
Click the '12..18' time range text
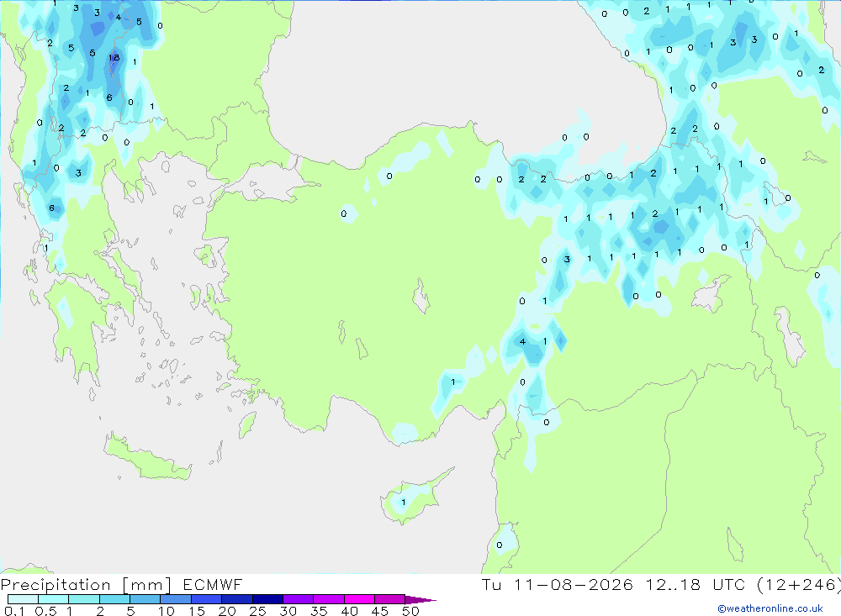tap(673, 584)
